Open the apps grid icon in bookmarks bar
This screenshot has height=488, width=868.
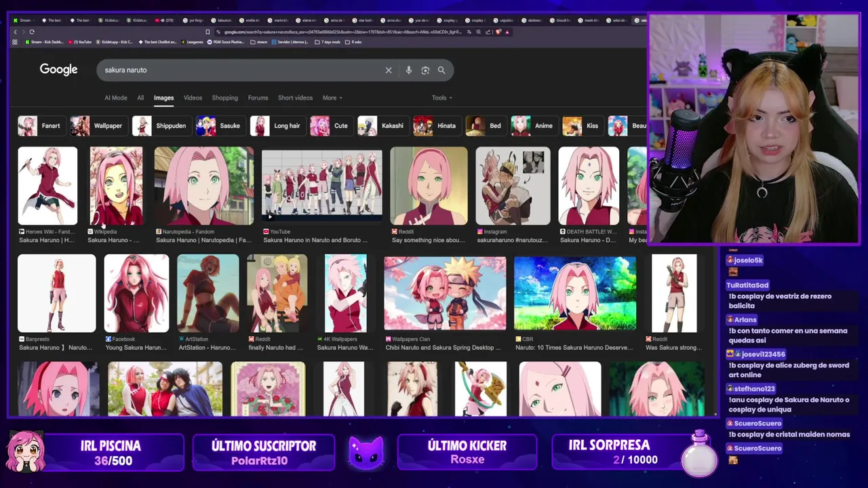tap(15, 42)
